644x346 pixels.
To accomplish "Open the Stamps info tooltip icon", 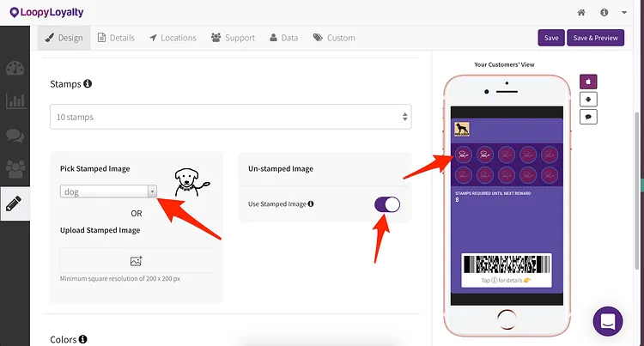I will [88, 84].
